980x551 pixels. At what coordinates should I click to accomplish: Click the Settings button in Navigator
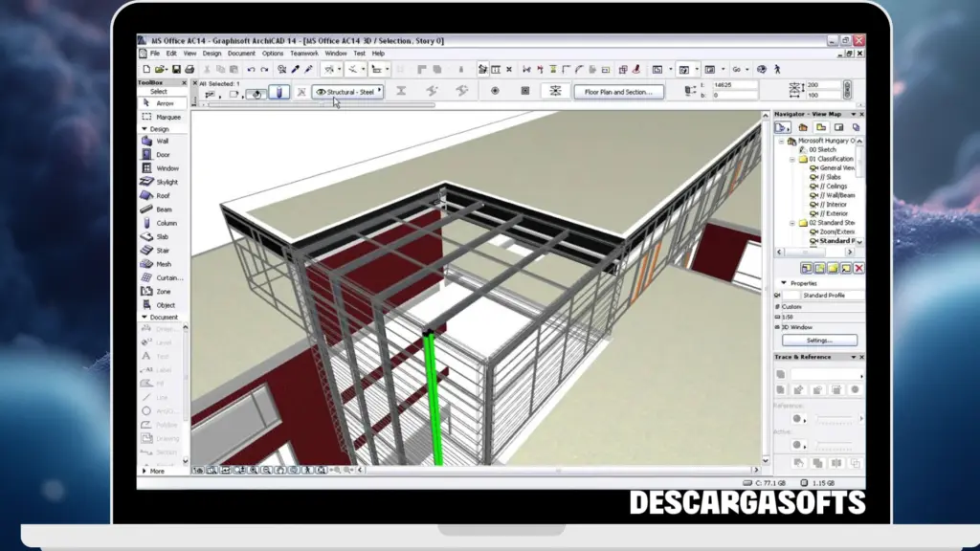coord(818,340)
